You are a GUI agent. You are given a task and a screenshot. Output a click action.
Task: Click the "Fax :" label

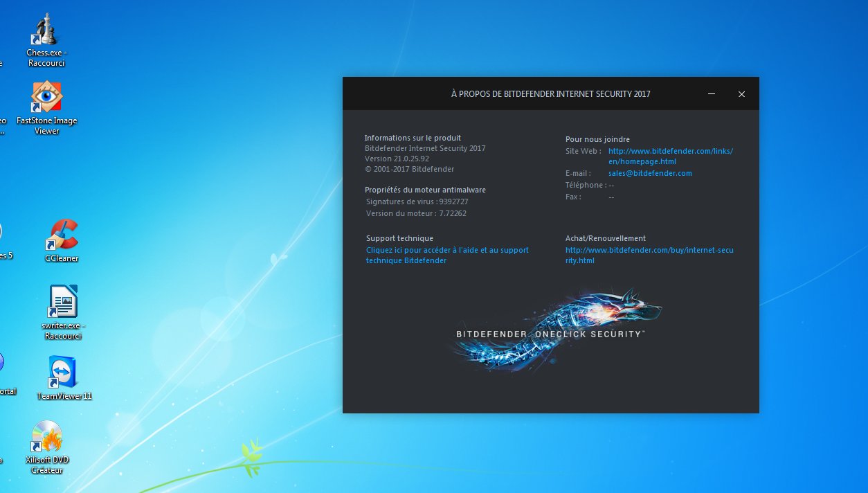coord(573,197)
